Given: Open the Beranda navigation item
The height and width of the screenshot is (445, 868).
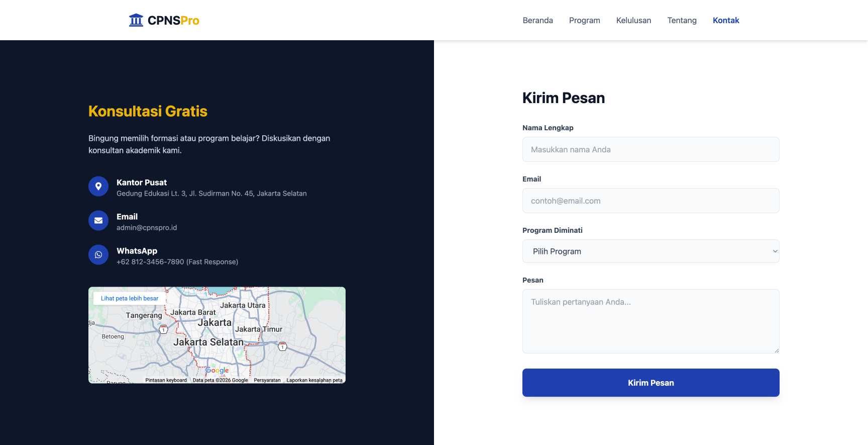Looking at the screenshot, I should 537,20.
